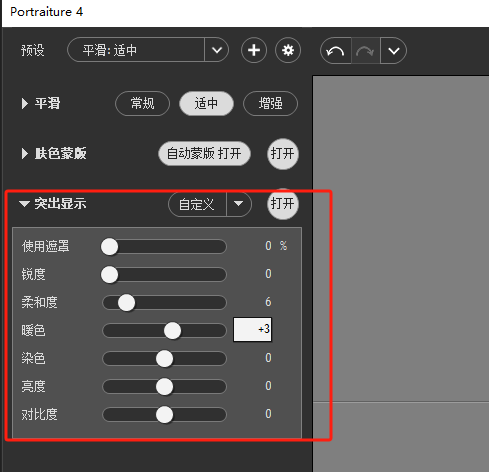Redo the undone change
Viewport: 489px width, 472px height.
tap(365, 51)
